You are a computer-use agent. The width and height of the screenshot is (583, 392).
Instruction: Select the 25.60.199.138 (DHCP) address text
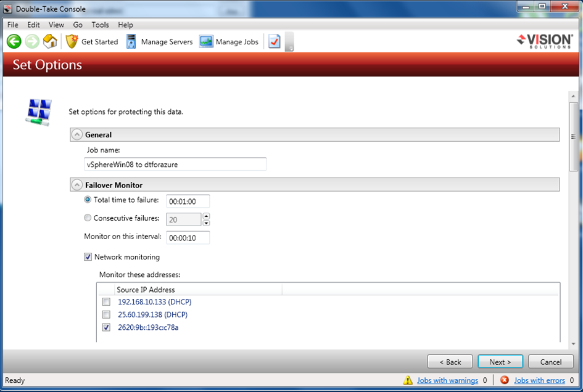click(153, 315)
